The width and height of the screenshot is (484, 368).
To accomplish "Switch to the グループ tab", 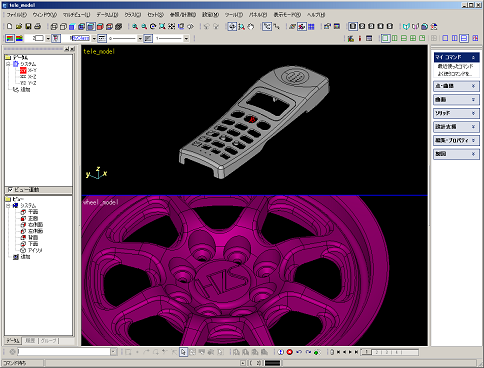I will [49, 341].
